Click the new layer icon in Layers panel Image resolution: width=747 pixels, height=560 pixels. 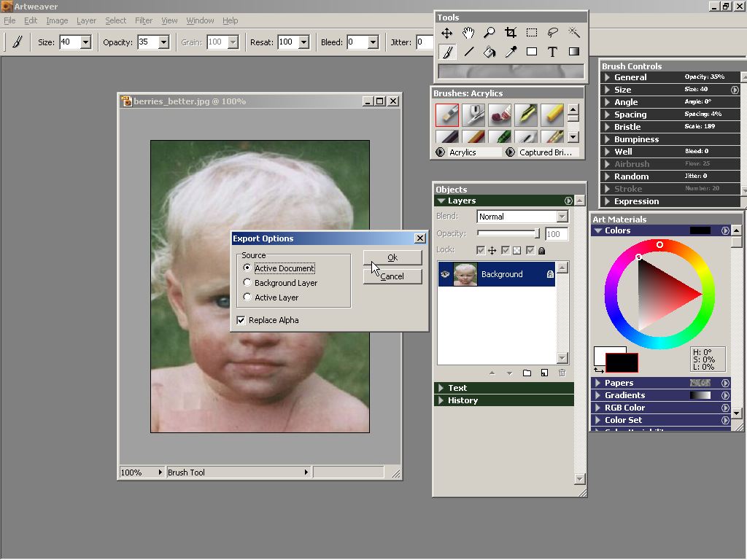tap(544, 373)
